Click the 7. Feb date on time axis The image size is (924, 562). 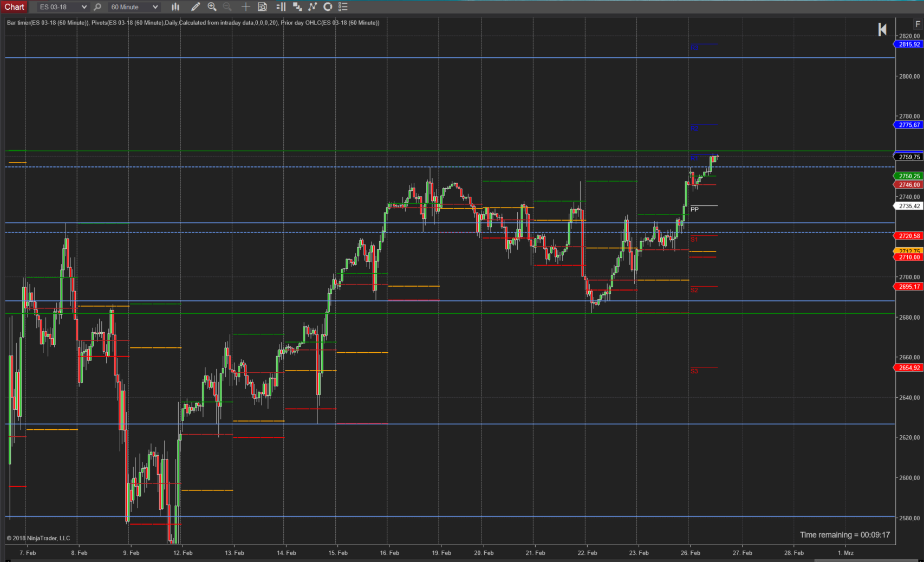[x=28, y=553]
